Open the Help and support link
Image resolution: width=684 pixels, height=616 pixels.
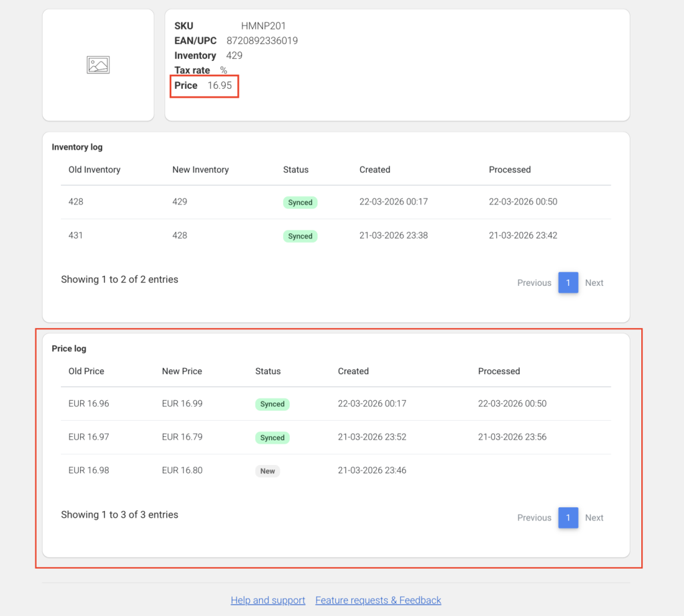268,600
